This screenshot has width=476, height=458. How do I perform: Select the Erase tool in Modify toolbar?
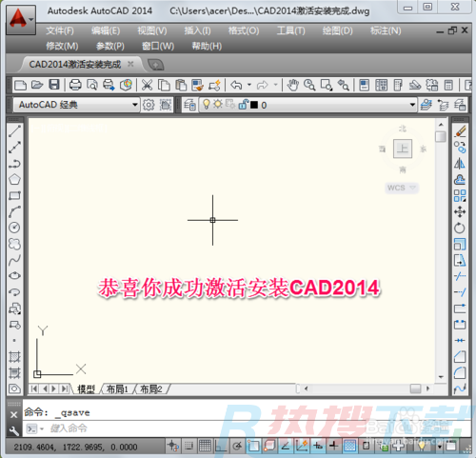coord(460,131)
